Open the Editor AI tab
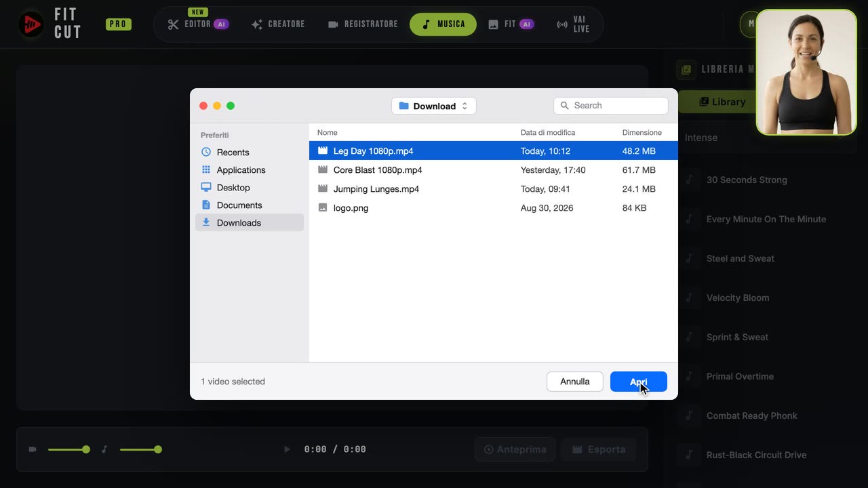Viewport: 868px width, 488px height. (x=198, y=24)
